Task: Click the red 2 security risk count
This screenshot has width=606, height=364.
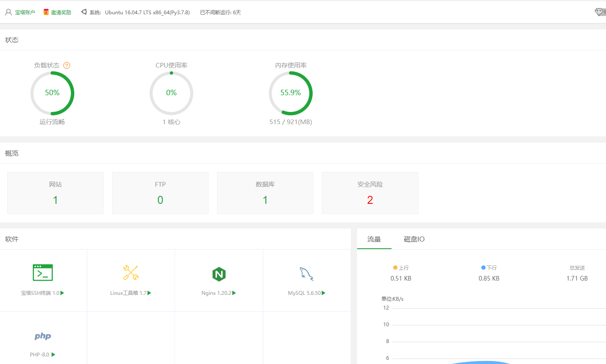Action: point(370,200)
